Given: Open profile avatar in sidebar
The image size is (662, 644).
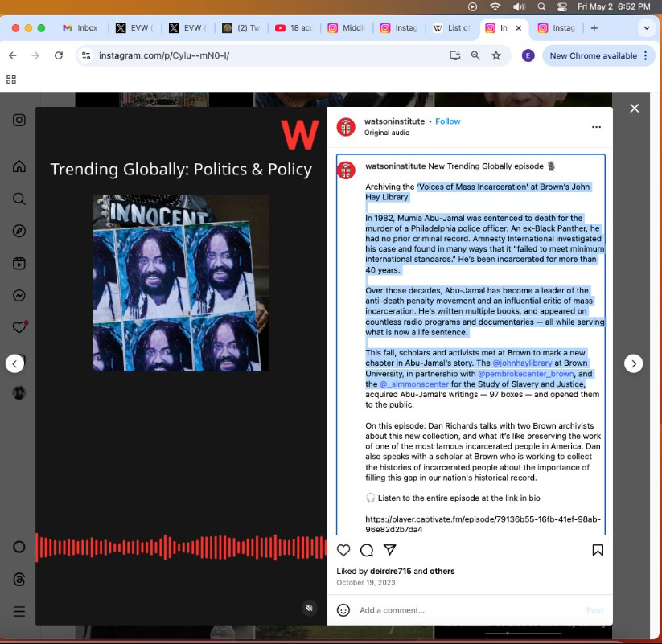Looking at the screenshot, I should 19,393.
